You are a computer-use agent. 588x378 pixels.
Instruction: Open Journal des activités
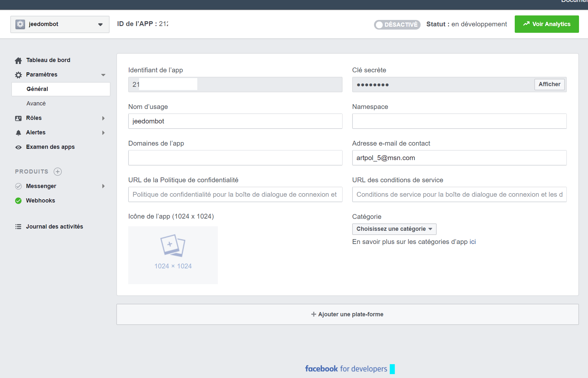click(x=54, y=227)
